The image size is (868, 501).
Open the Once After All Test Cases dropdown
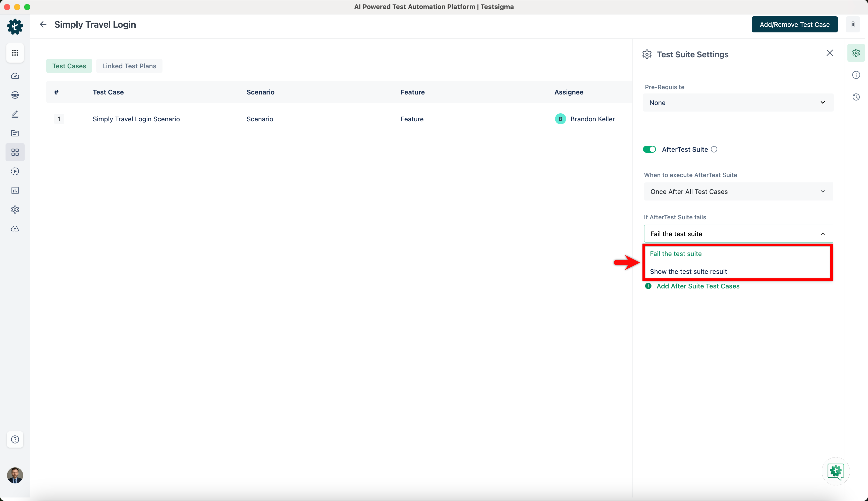click(738, 192)
